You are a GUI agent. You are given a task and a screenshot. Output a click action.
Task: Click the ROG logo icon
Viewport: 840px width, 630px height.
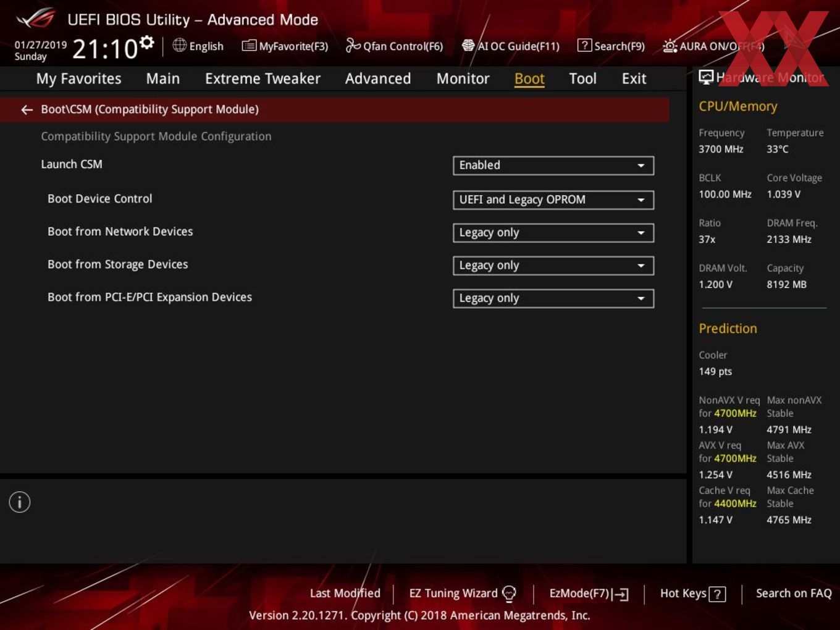[x=36, y=19]
